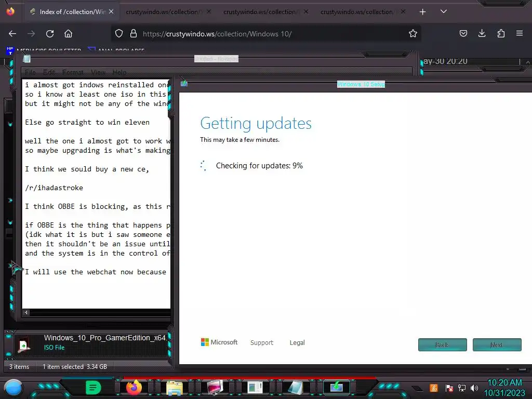Go back to the previous page in Firefox
The width and height of the screenshot is (532, 399).
point(12,34)
